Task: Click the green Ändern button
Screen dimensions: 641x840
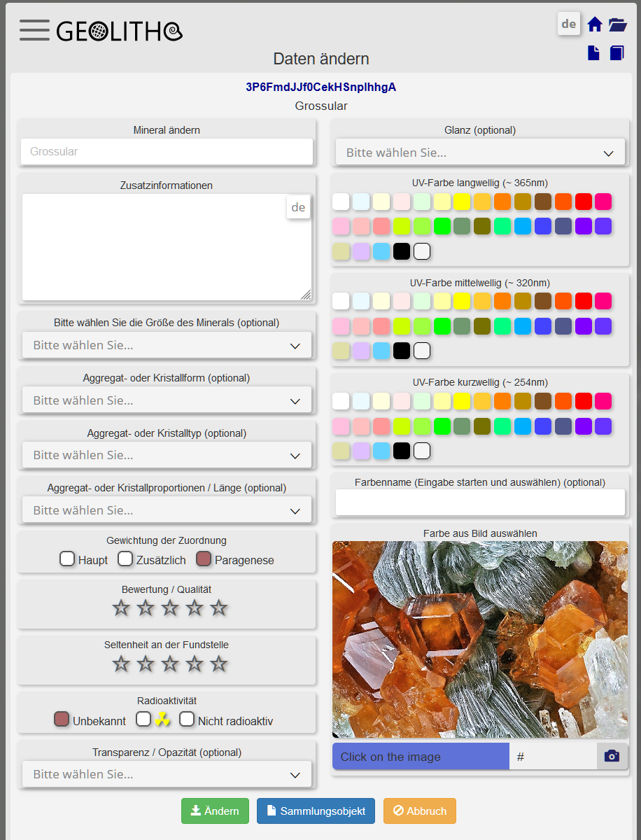Action: coord(215,811)
